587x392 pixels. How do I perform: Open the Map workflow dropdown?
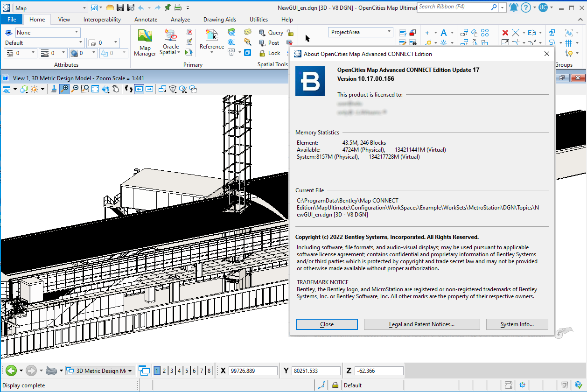click(50, 8)
